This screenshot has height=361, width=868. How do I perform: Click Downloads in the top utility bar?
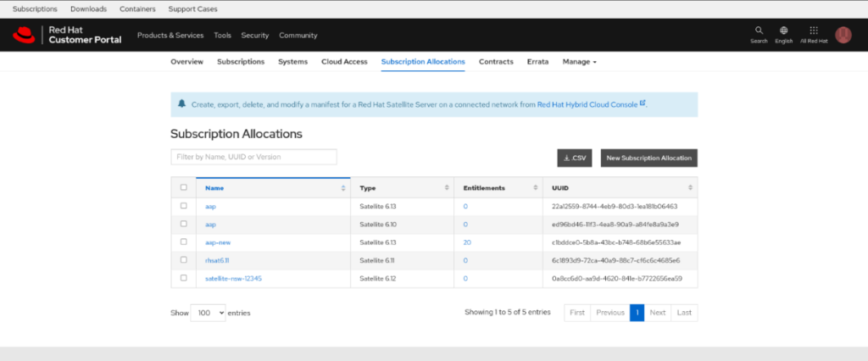click(x=88, y=8)
